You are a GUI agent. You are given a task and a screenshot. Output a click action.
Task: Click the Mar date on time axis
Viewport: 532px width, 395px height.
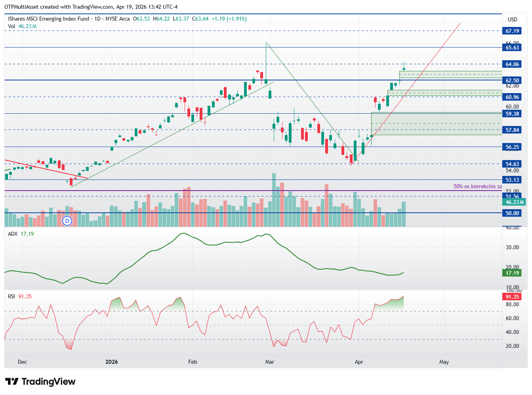pyautogui.click(x=270, y=362)
